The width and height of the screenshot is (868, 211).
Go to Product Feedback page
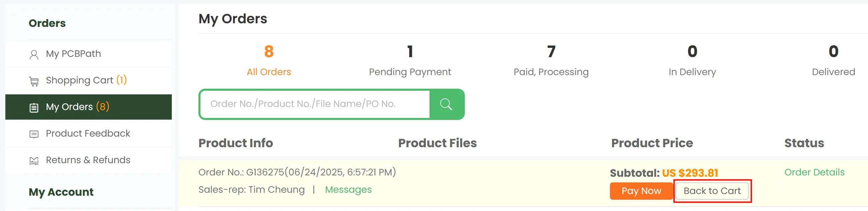(x=88, y=134)
